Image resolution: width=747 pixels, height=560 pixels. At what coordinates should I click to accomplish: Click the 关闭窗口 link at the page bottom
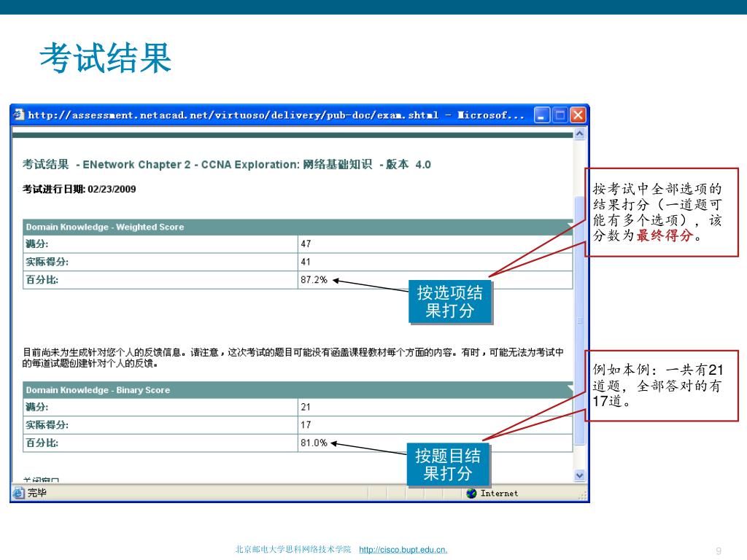(41, 480)
